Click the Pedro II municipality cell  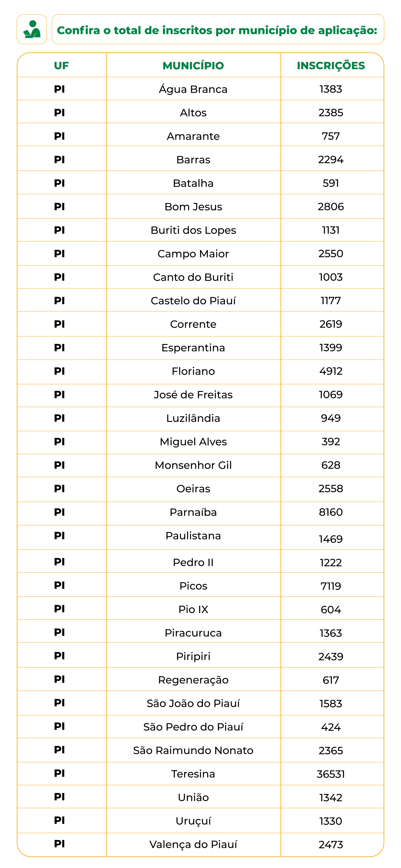pos(193,562)
